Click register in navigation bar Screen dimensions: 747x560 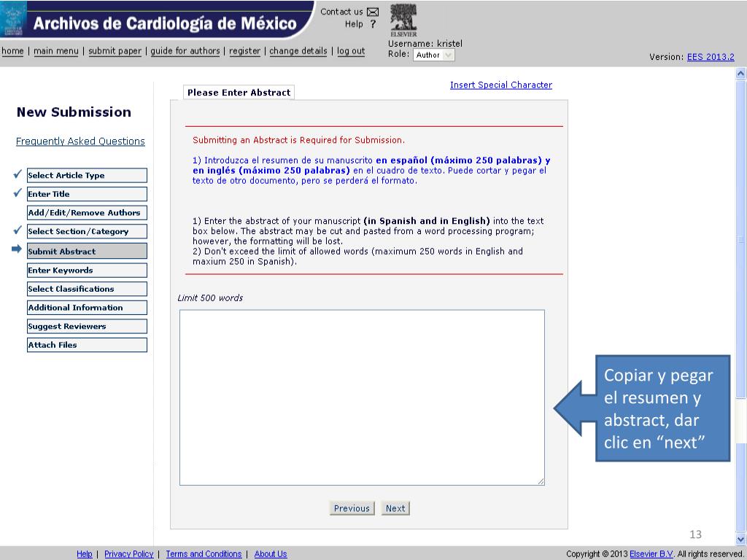point(245,51)
